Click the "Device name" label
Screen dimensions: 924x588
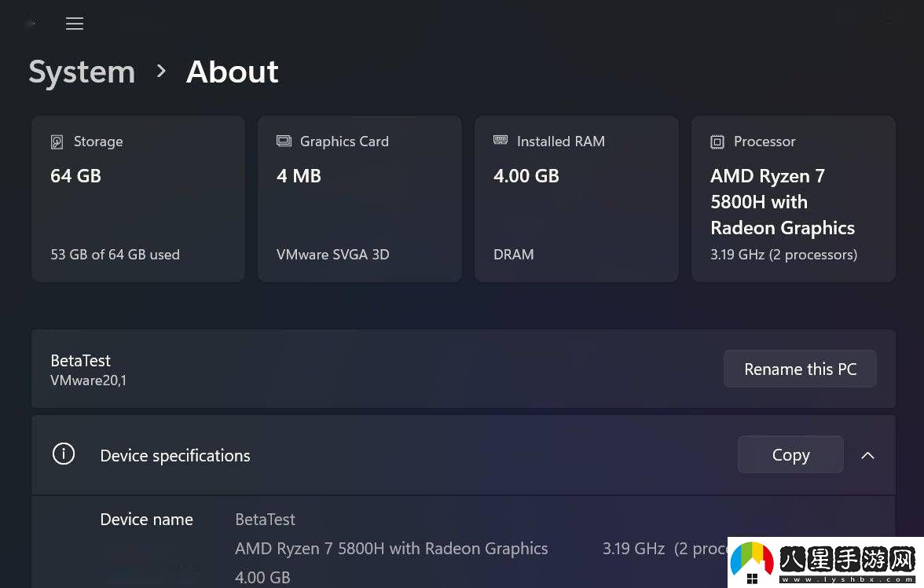point(147,520)
